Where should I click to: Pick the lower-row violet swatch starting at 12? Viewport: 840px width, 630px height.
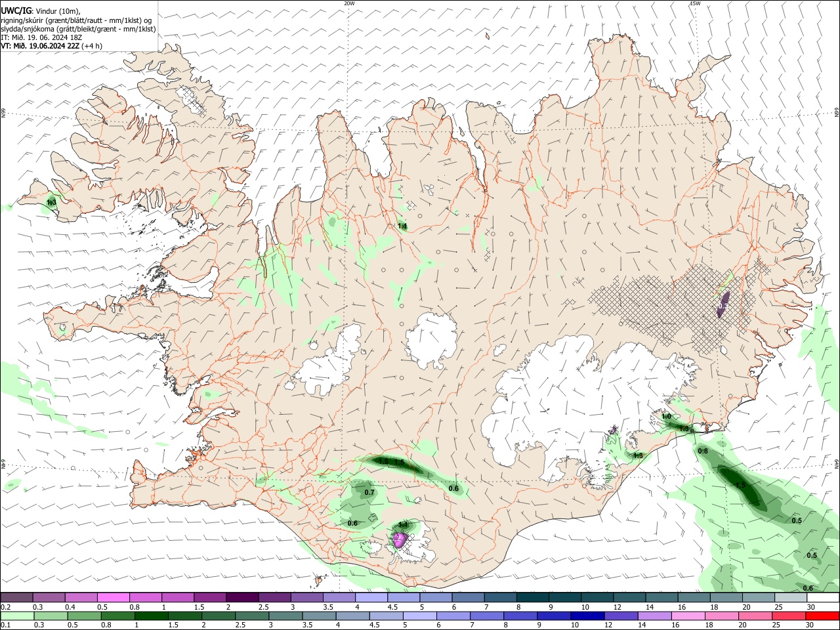621,616
